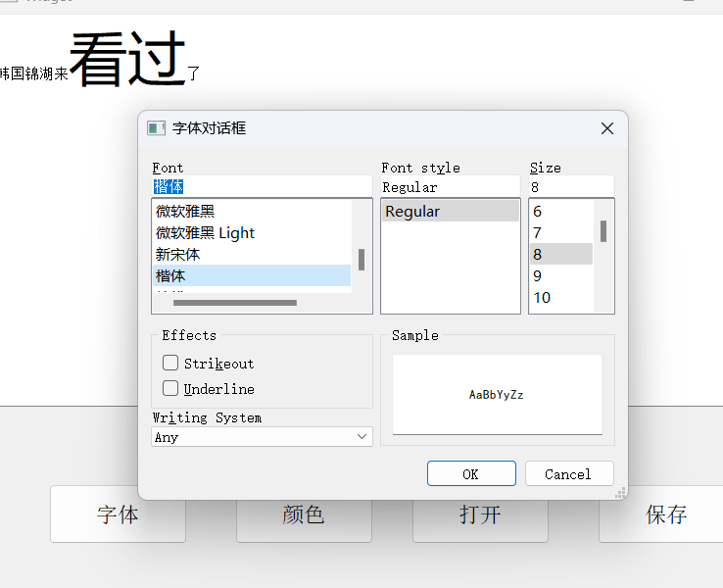The width and height of the screenshot is (723, 588).
Task: Enable the Strikeout checkbox
Action: (170, 363)
